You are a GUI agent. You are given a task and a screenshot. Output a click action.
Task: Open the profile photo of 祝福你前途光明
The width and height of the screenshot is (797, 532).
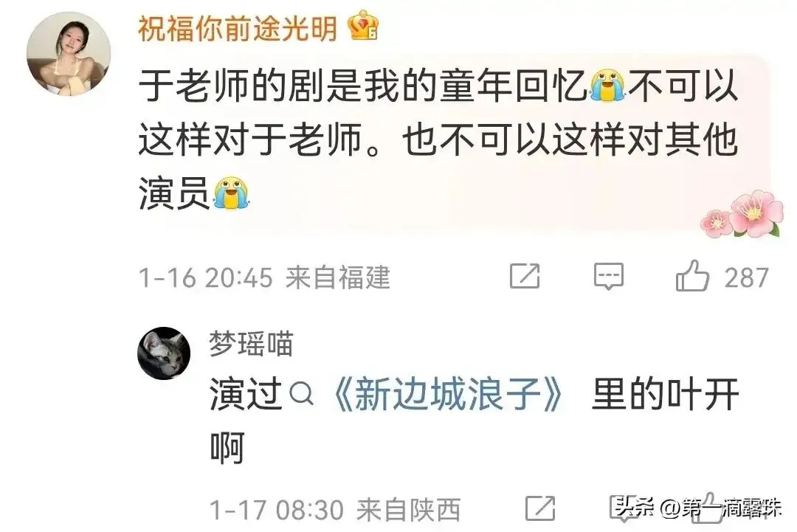(x=69, y=54)
